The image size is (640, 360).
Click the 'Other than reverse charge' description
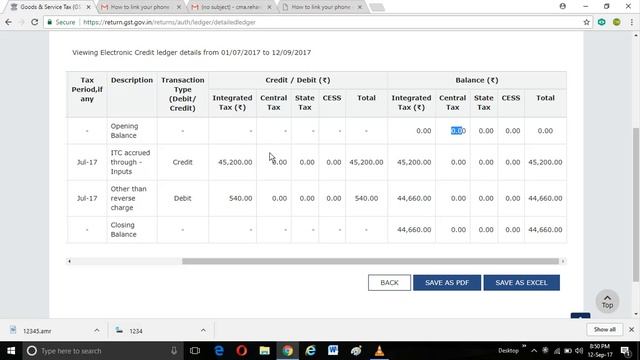click(x=128, y=198)
